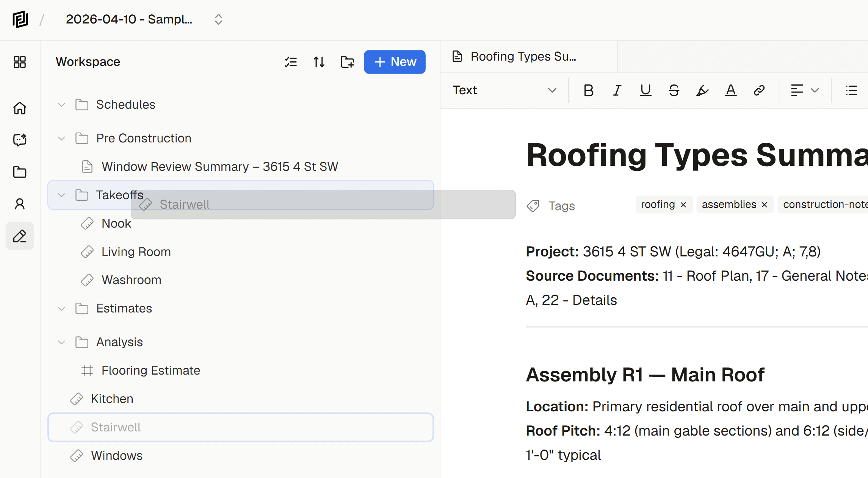Open the Roofing Types Summary tab

[523, 56]
